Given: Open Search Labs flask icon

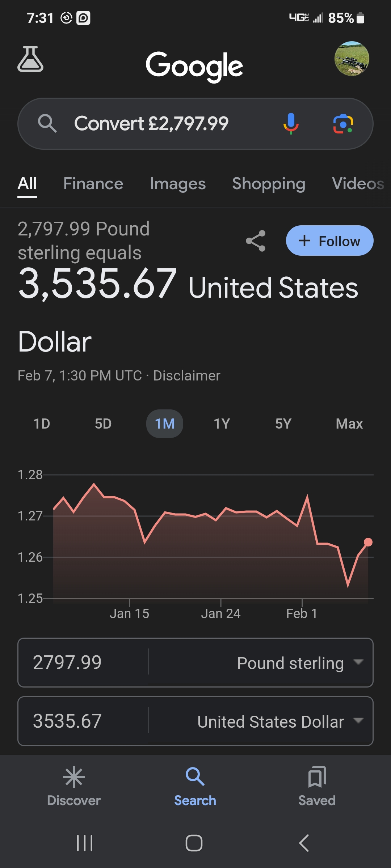Looking at the screenshot, I should pos(30,59).
